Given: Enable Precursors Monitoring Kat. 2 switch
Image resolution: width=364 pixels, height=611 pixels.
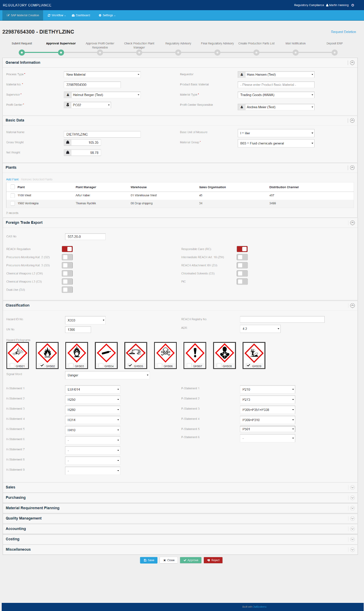Looking at the screenshot, I should (67, 257).
